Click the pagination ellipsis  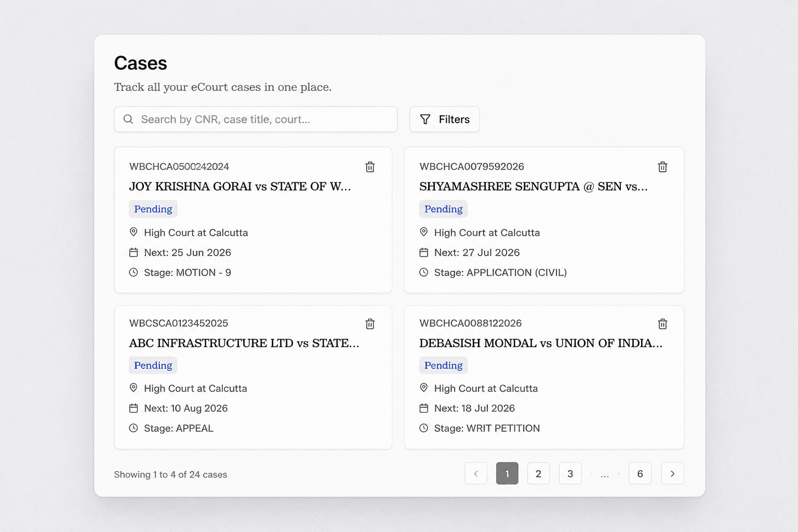[x=605, y=474]
